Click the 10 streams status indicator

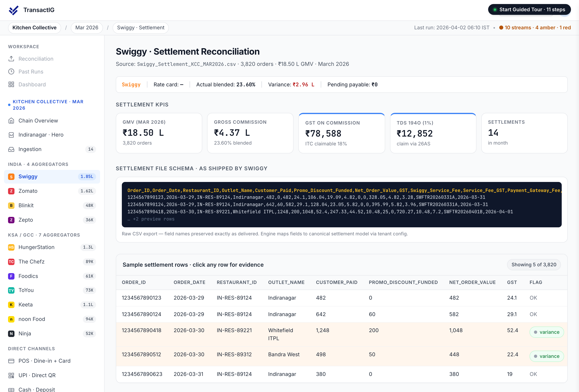click(535, 28)
